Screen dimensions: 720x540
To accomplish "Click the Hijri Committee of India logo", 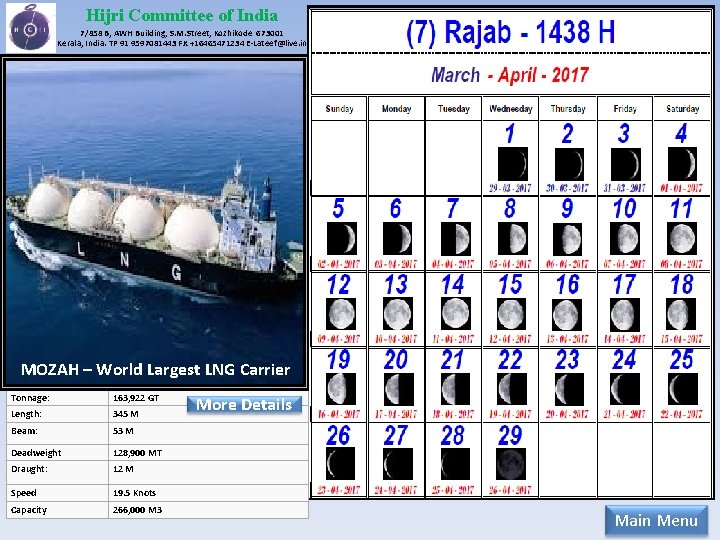I will [30, 28].
